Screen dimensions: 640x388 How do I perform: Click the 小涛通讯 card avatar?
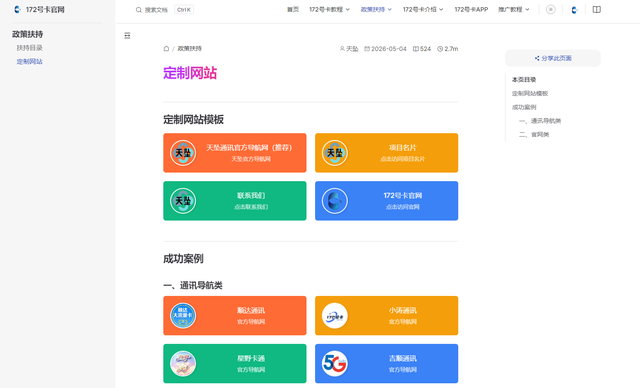coord(335,316)
